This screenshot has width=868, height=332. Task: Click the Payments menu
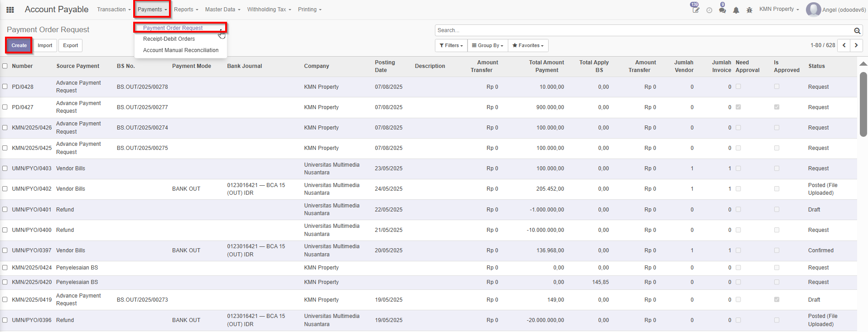coord(152,10)
